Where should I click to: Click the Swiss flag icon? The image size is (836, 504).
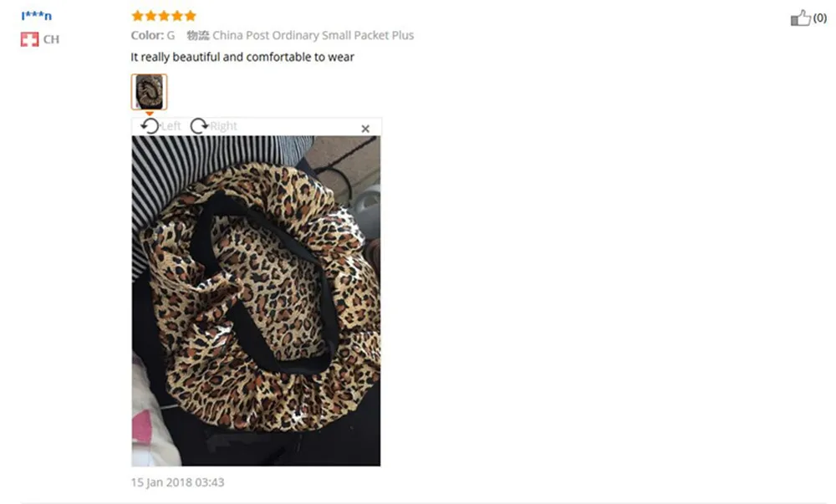[x=30, y=39]
